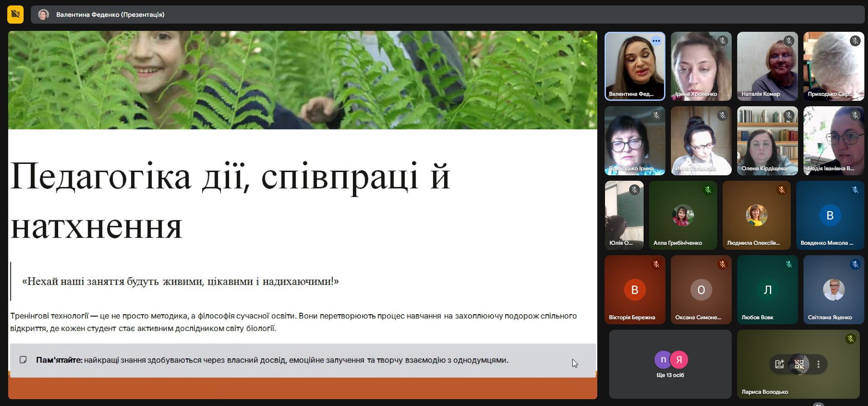The image size is (868, 406).
Task: Click the muted mic icon on Наталія Комар's tile
Action: (x=789, y=41)
